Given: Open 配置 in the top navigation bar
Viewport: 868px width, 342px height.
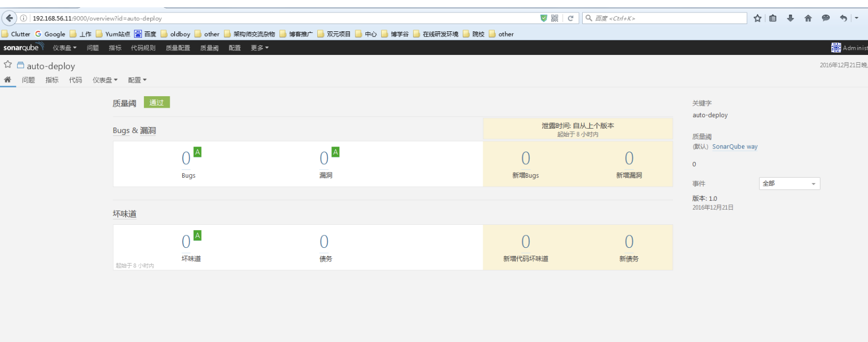Looking at the screenshot, I should click(x=235, y=48).
